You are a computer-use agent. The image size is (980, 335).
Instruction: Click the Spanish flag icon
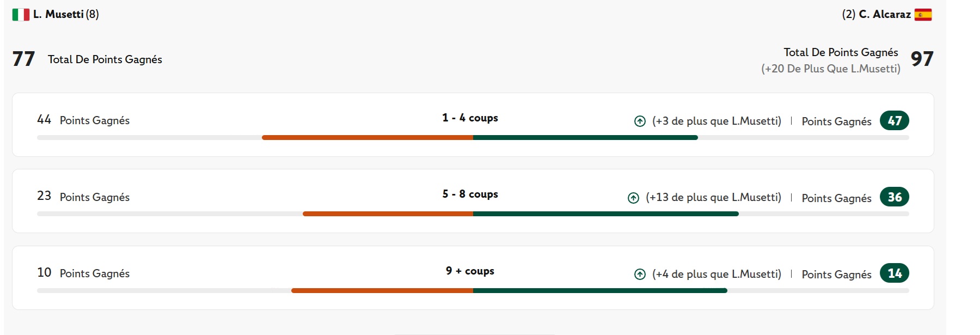coord(923,15)
